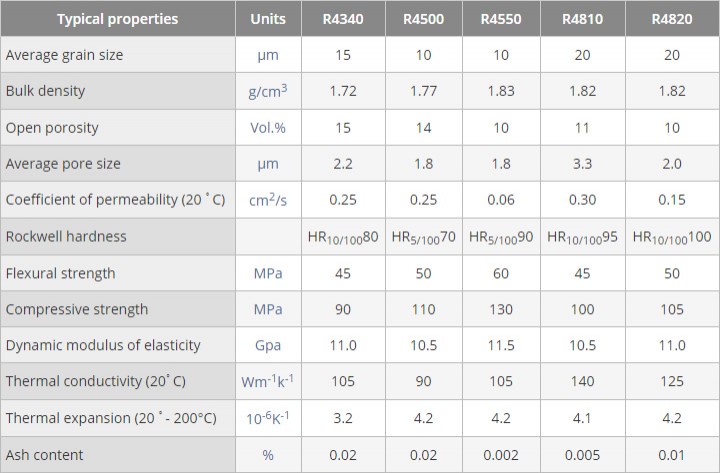
Task: Select the Flexural strength row label
Action: tap(60, 273)
